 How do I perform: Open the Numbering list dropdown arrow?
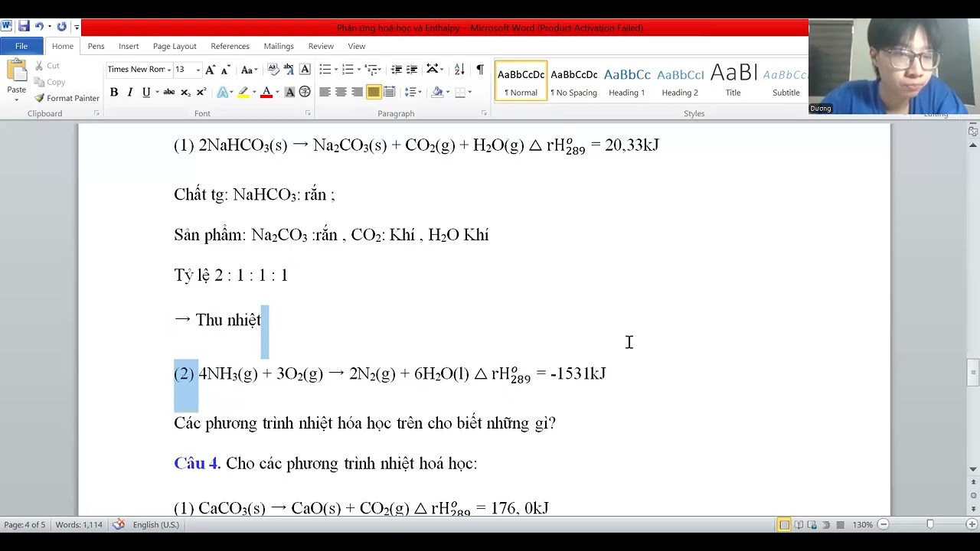[x=358, y=70]
